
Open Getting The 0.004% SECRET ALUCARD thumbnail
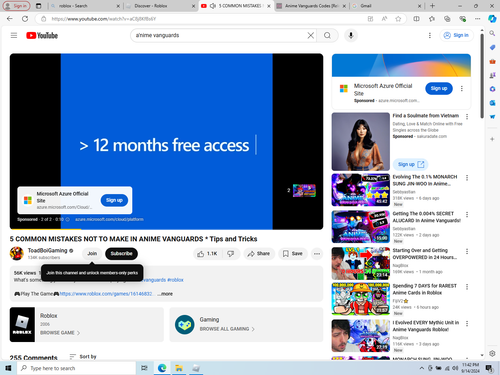[361, 227]
